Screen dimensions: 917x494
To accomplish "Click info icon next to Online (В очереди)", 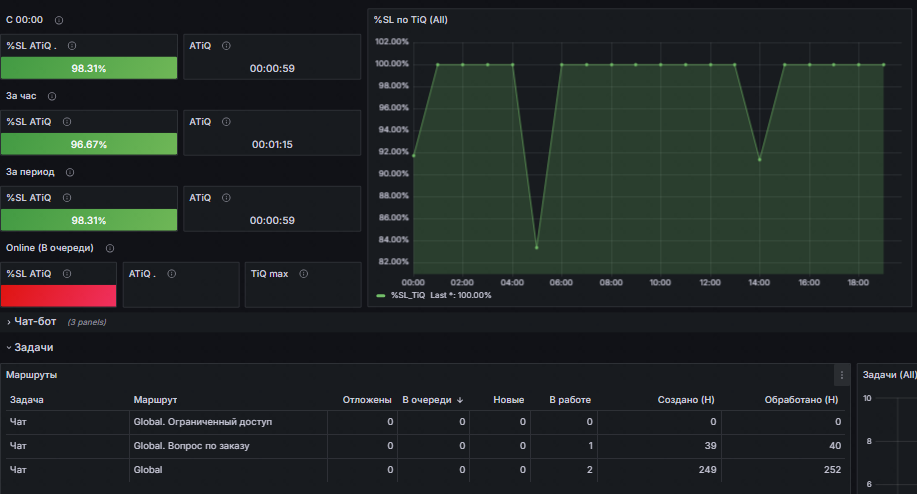I will coord(110,248).
